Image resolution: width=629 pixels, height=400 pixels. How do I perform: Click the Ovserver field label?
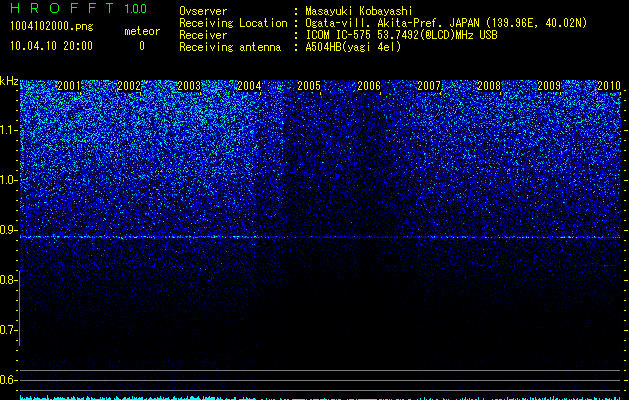pos(203,11)
